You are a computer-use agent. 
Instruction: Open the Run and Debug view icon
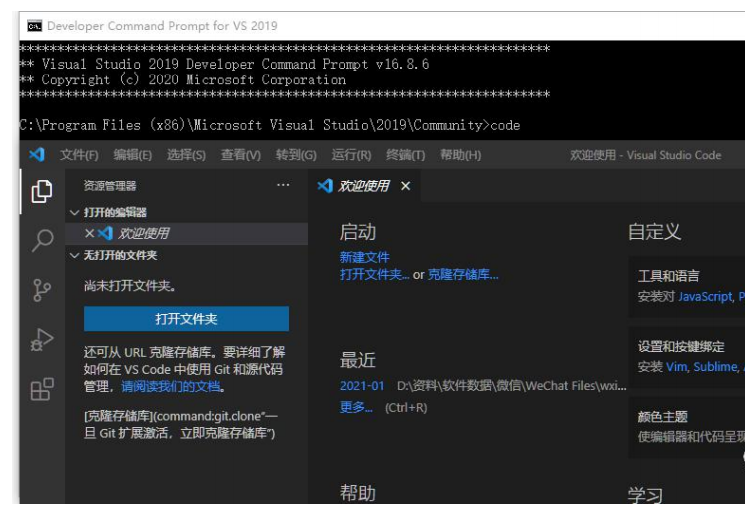pos(42,339)
